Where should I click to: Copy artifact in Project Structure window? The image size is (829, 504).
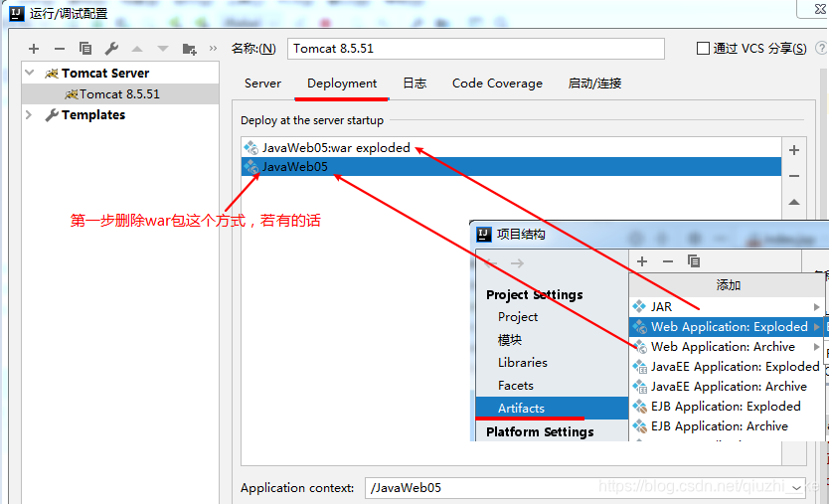(x=694, y=260)
